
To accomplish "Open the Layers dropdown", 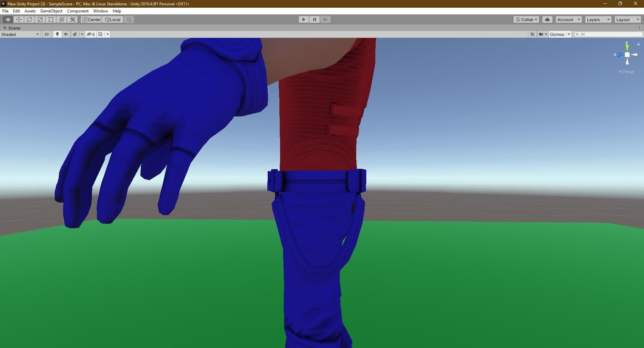I will point(598,19).
